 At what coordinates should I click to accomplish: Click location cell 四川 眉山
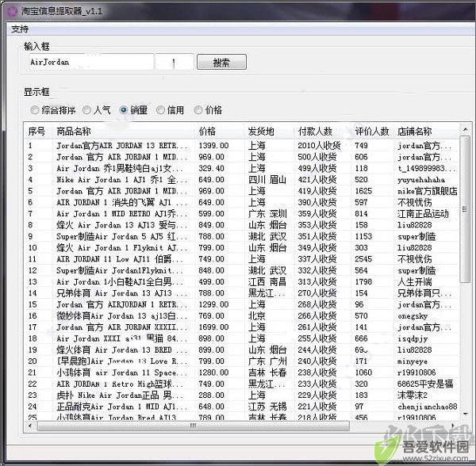click(267, 179)
